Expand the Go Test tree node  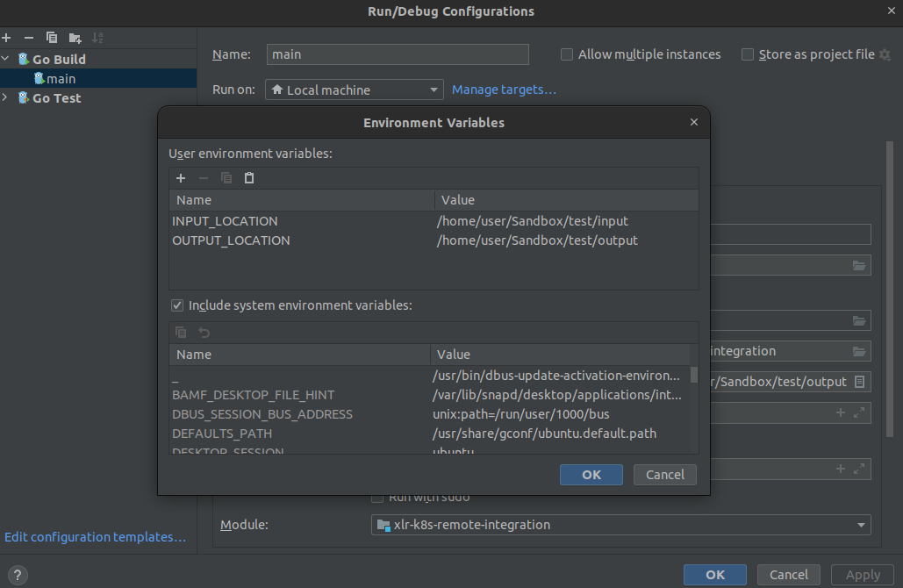click(x=6, y=97)
